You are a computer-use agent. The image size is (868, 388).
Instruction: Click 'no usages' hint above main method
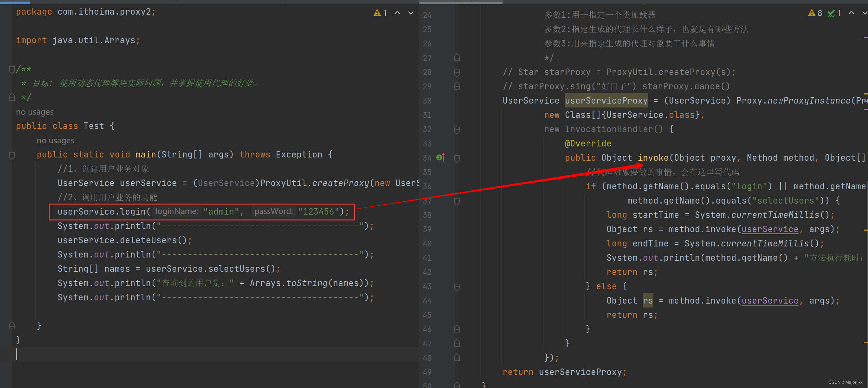coord(55,141)
